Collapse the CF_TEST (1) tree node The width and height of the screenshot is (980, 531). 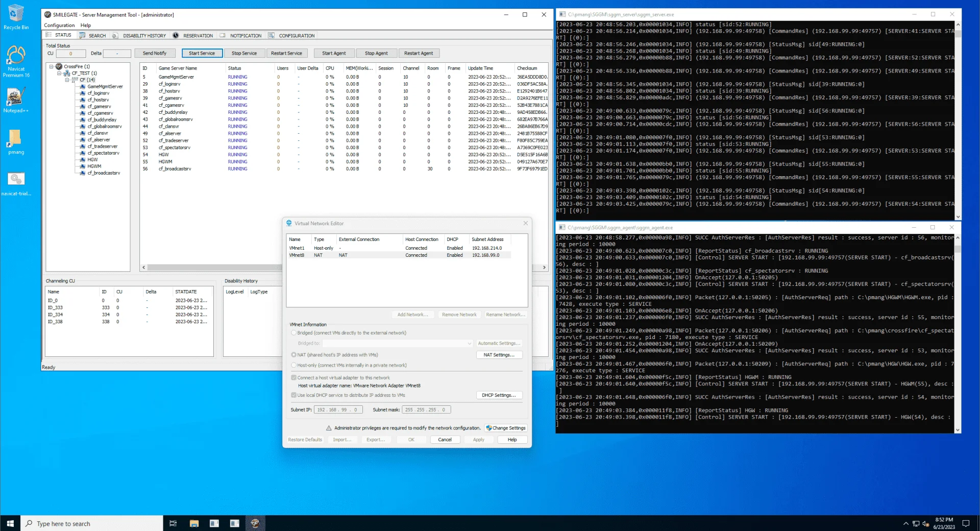(x=59, y=73)
